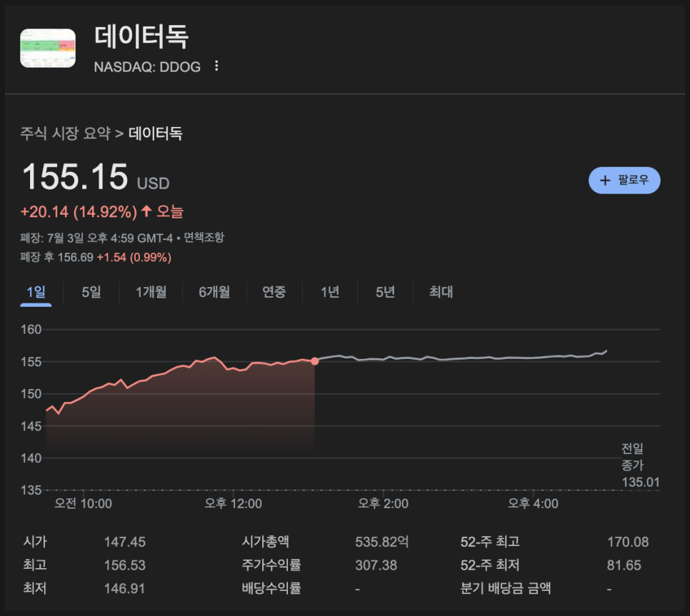690x616 pixels.
Task: Click the +20.14 (14.92%) change text
Action: (79, 212)
